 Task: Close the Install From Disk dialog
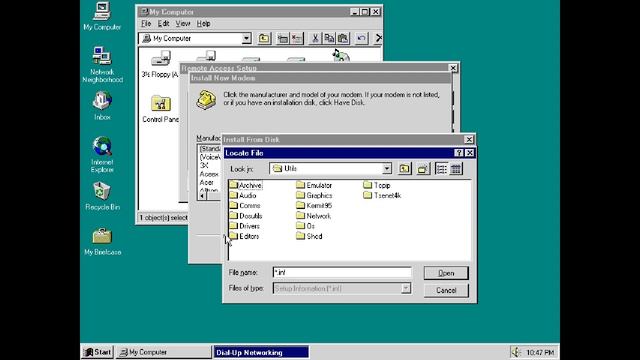[x=469, y=140]
